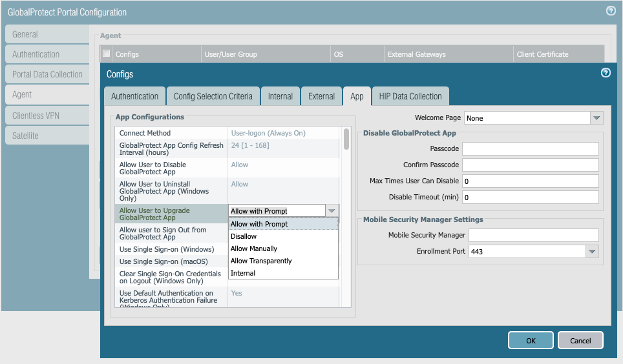Choose Allow with Prompt from dropdown list

click(x=283, y=224)
